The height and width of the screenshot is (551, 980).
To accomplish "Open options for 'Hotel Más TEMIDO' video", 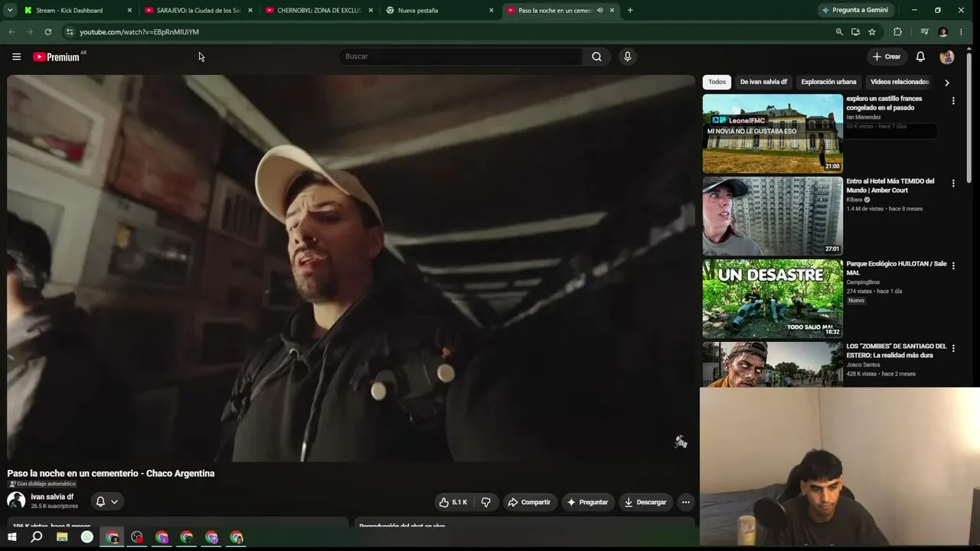I will [x=953, y=184].
